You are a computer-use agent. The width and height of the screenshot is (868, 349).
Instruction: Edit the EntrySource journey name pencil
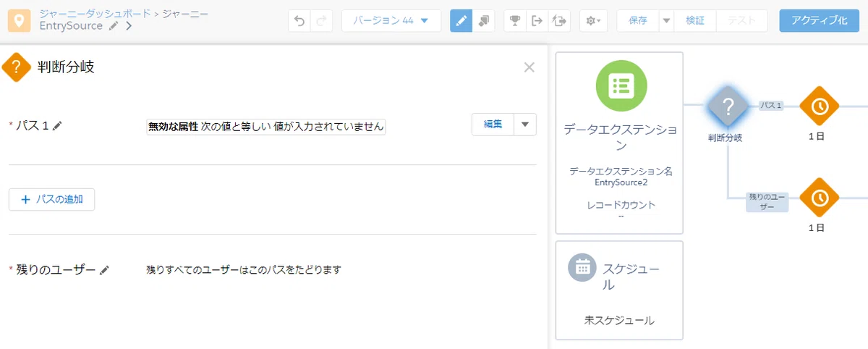point(114,26)
